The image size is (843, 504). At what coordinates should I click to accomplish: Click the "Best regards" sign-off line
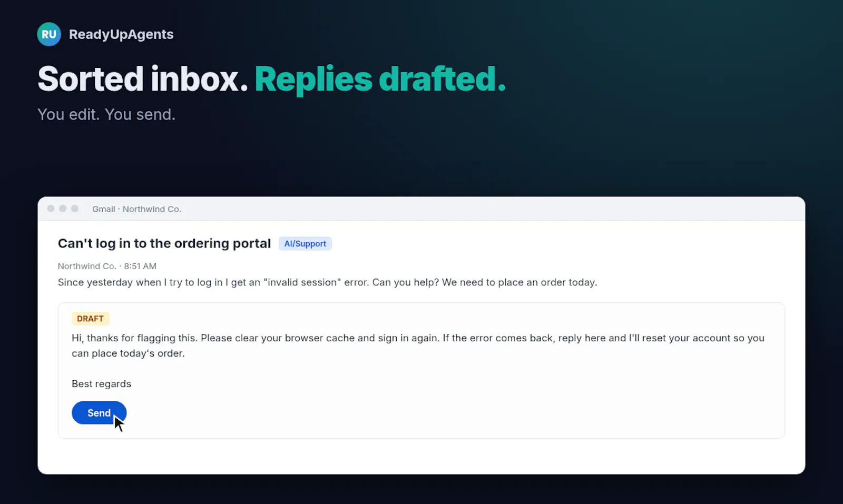click(x=101, y=384)
